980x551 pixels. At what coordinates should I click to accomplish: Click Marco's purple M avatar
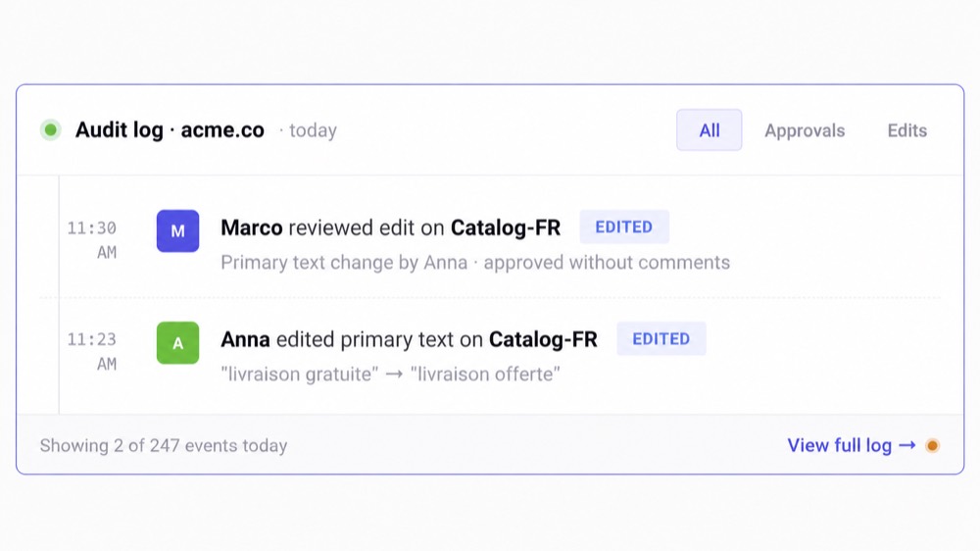pyautogui.click(x=177, y=230)
